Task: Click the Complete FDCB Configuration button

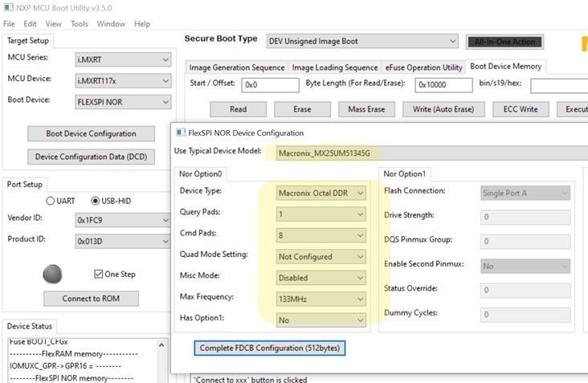Action: (270, 348)
